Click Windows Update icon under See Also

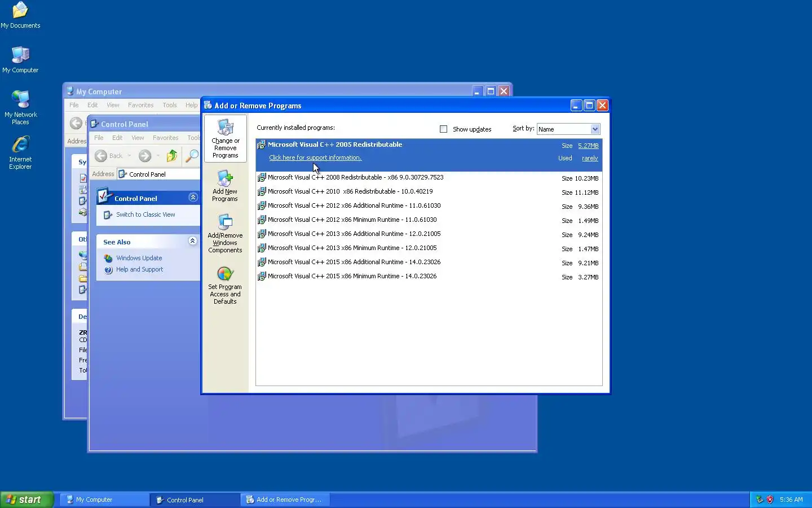click(108, 259)
